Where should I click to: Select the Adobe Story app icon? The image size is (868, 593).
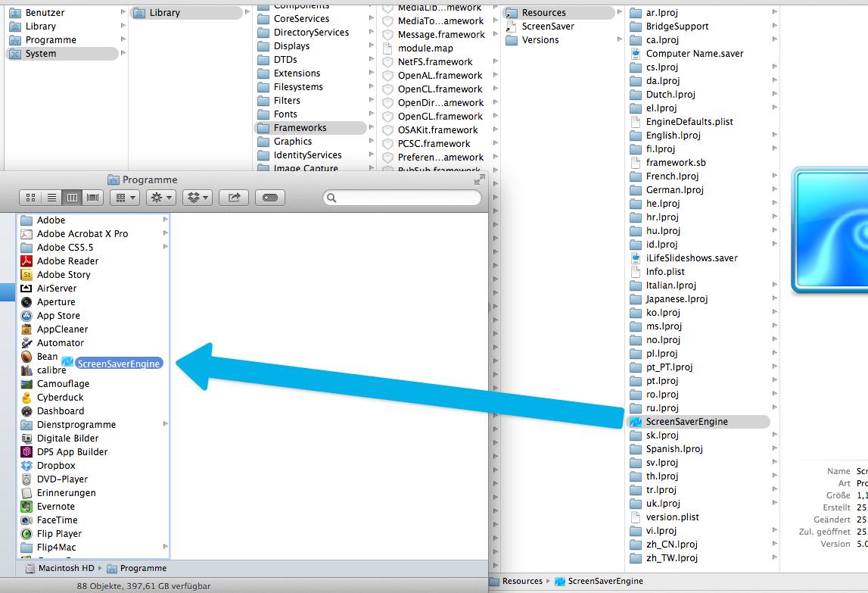26,275
